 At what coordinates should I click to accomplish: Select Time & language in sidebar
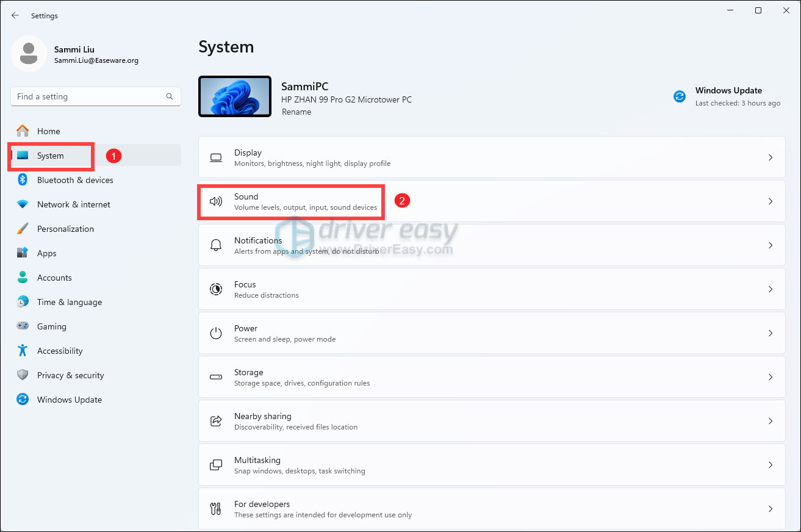point(69,302)
